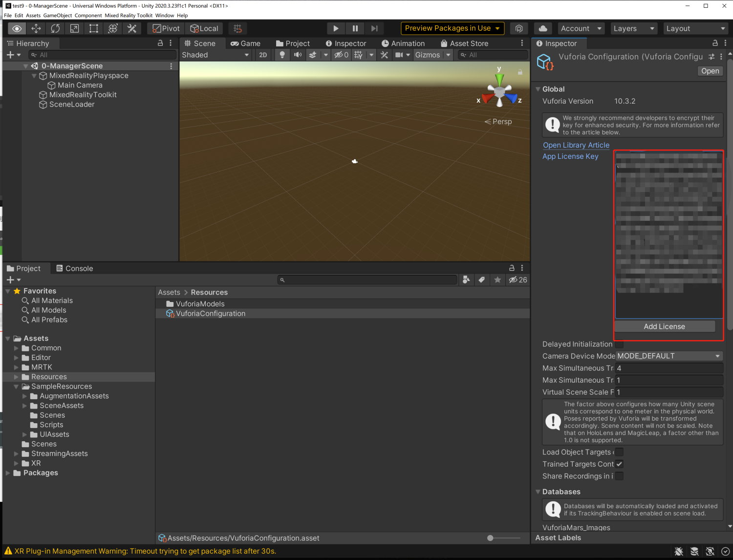Select the Rotate tool
This screenshot has width=733, height=560.
coord(55,28)
